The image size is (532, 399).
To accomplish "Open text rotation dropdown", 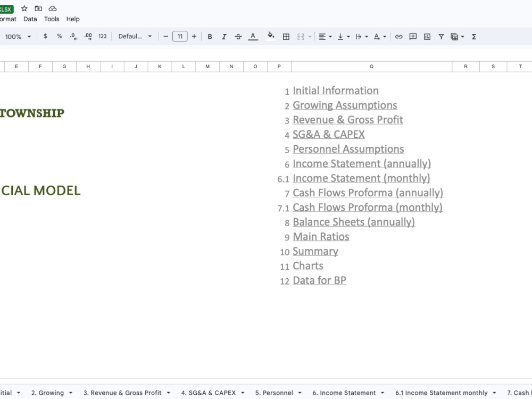I will (x=380, y=37).
